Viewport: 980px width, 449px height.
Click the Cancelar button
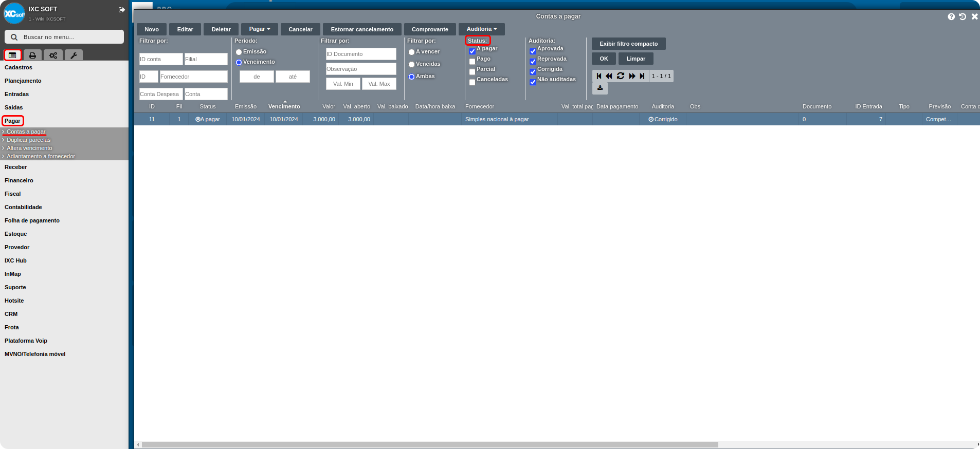pos(300,29)
